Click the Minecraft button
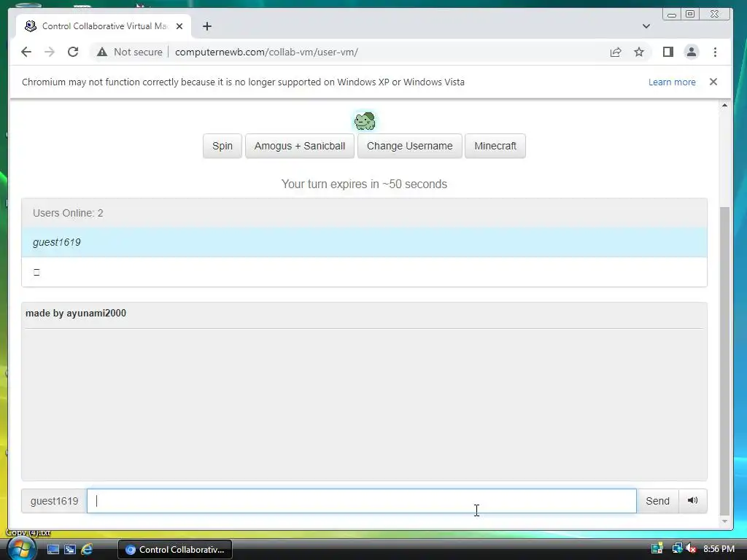The width and height of the screenshot is (747, 560). point(495,146)
